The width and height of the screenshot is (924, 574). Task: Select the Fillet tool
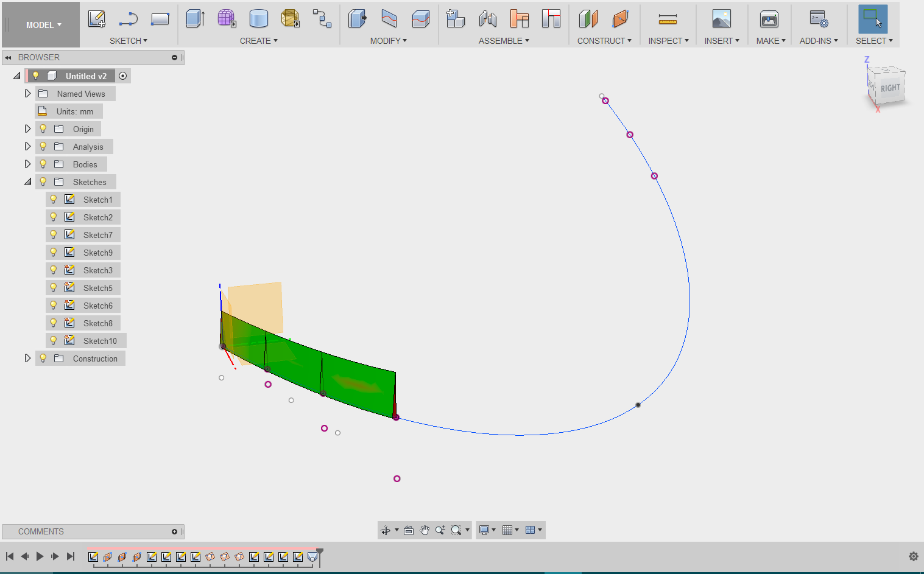coord(389,19)
